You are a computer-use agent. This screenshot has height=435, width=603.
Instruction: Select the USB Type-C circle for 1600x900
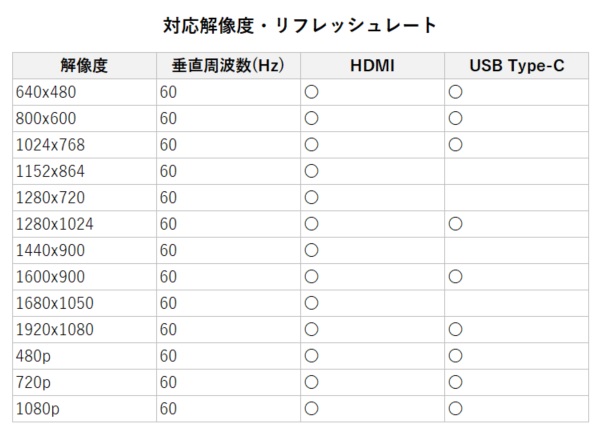(455, 276)
